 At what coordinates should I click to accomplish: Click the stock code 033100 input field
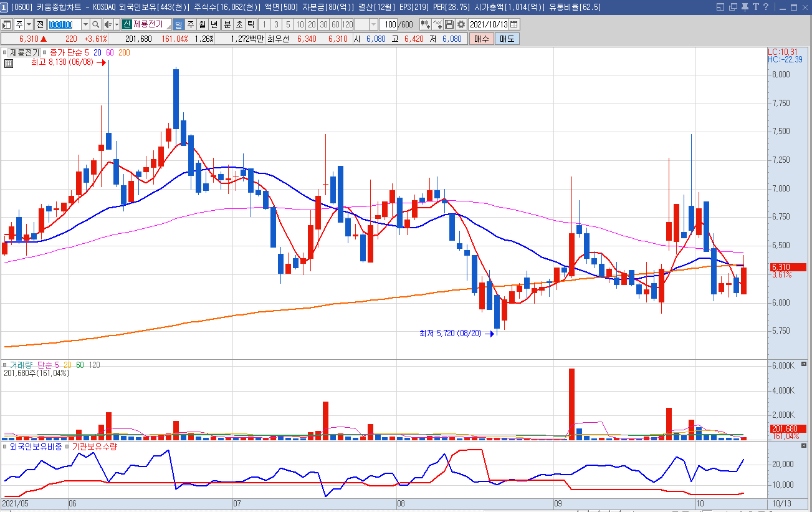tap(65, 24)
